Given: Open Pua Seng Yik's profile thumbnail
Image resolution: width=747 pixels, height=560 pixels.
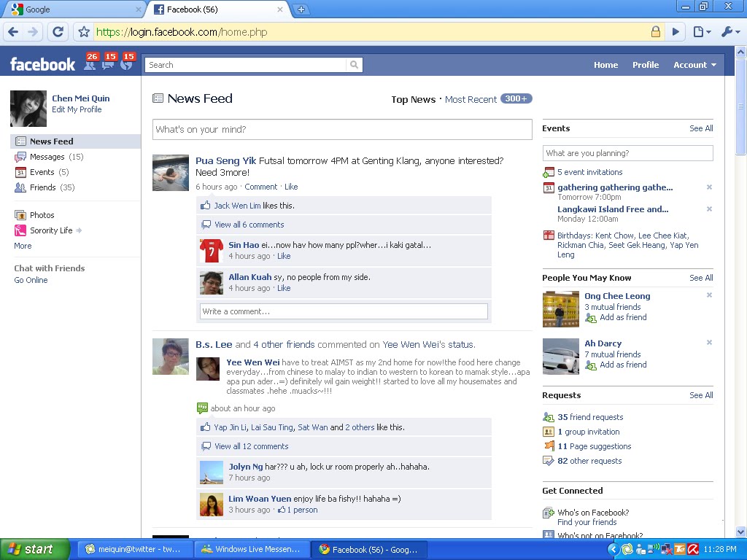Looking at the screenshot, I should click(x=171, y=173).
